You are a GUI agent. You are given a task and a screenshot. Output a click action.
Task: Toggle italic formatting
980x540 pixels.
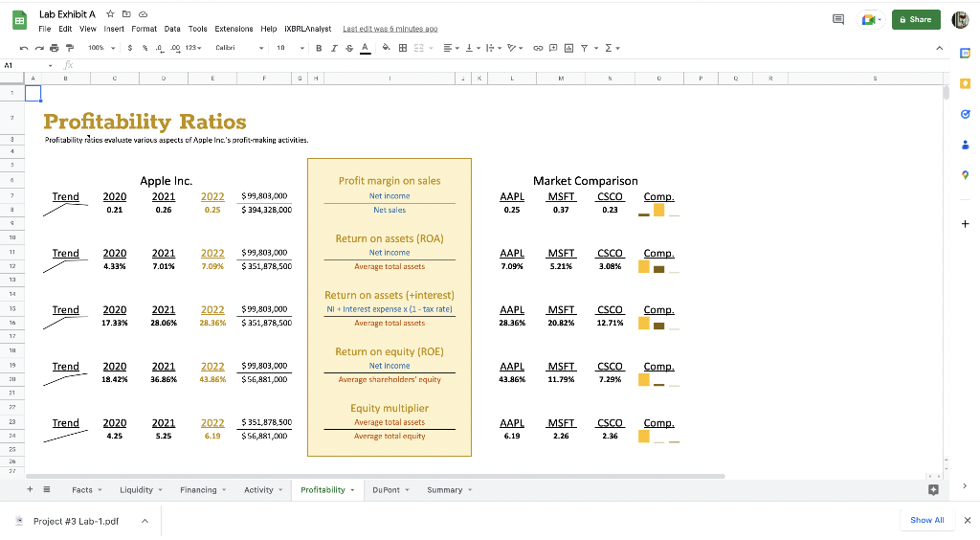click(x=334, y=48)
